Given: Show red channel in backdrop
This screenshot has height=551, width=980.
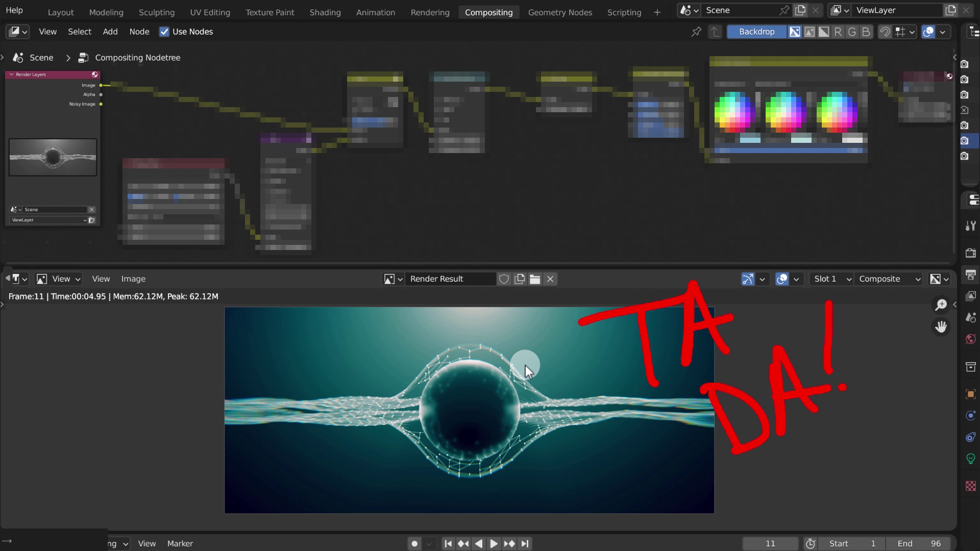Looking at the screenshot, I should coord(838,32).
